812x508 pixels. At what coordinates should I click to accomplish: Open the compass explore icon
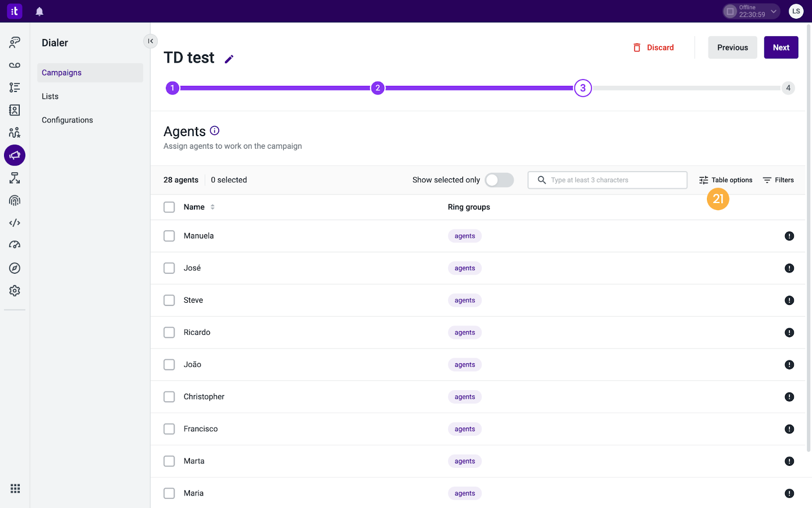[15, 268]
